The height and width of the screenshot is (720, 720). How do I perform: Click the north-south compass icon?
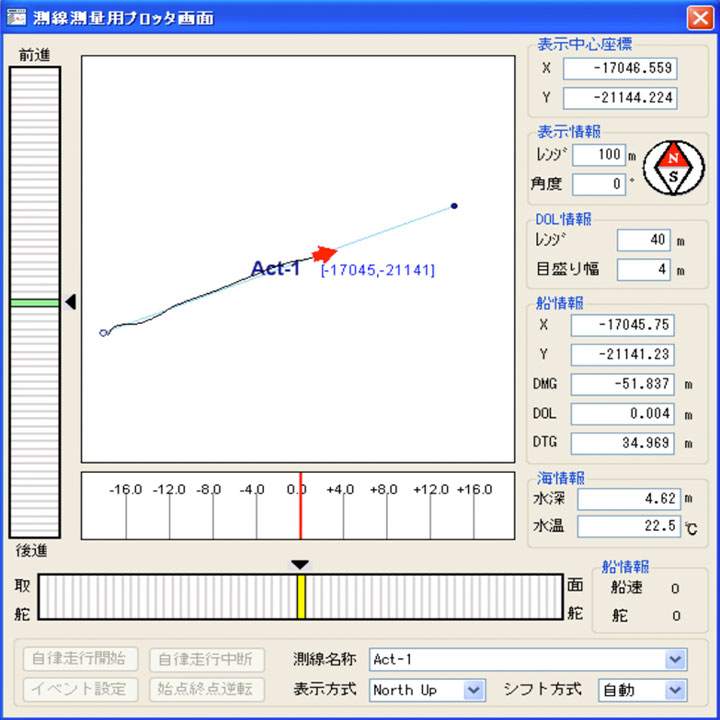click(x=673, y=167)
